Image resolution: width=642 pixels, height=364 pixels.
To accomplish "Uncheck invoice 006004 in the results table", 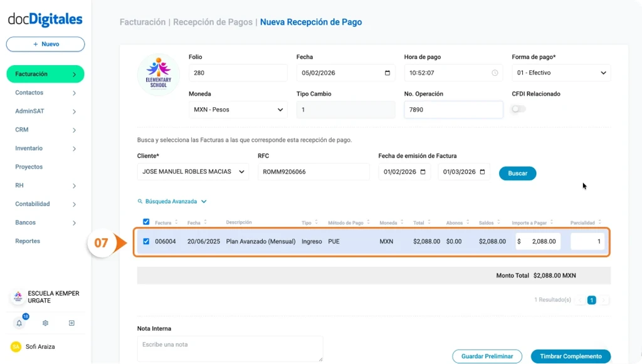I will point(147,242).
